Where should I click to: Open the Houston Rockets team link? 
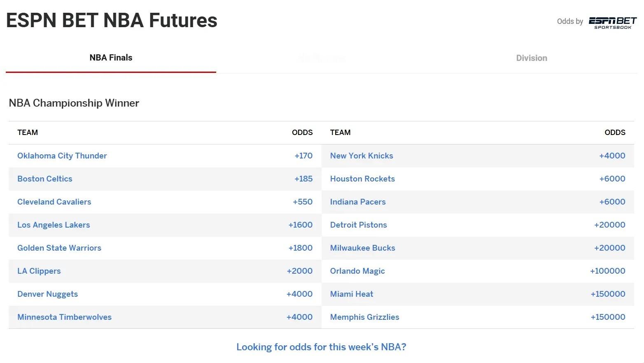pyautogui.click(x=362, y=179)
